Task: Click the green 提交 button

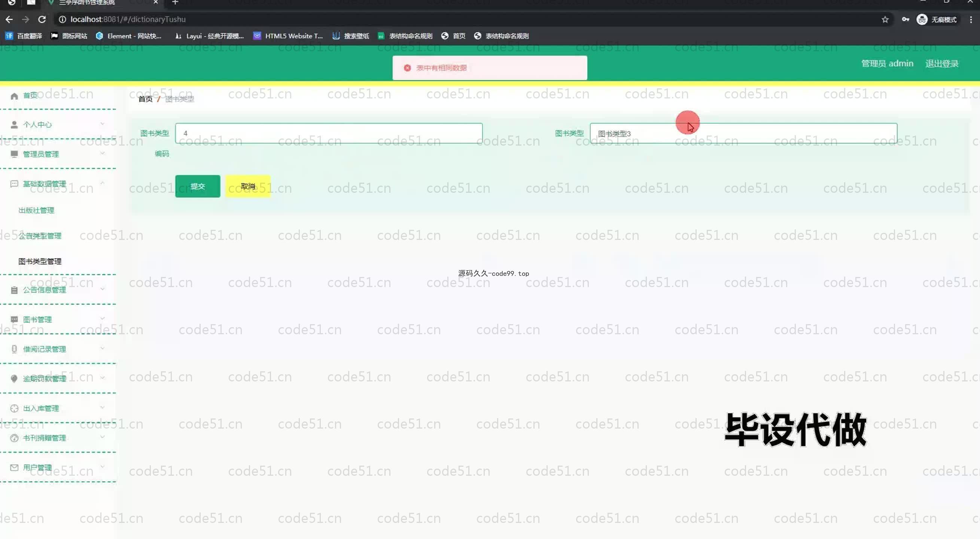Action: pos(197,186)
